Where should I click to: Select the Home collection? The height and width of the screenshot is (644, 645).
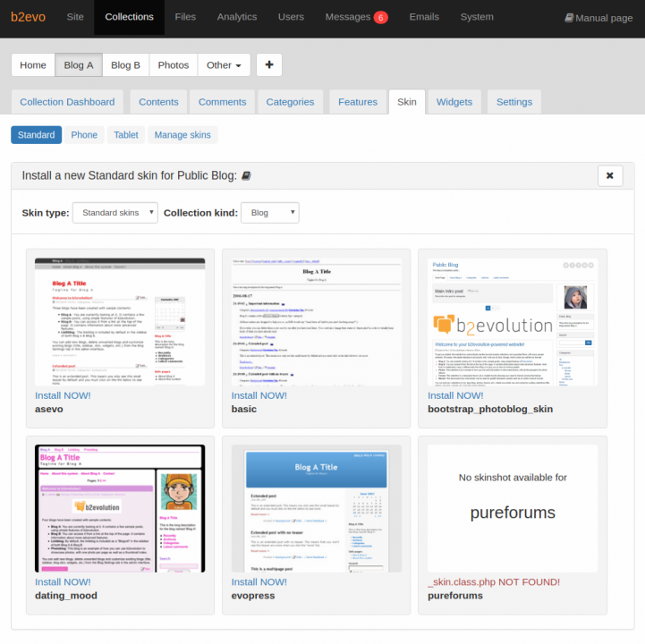point(33,65)
